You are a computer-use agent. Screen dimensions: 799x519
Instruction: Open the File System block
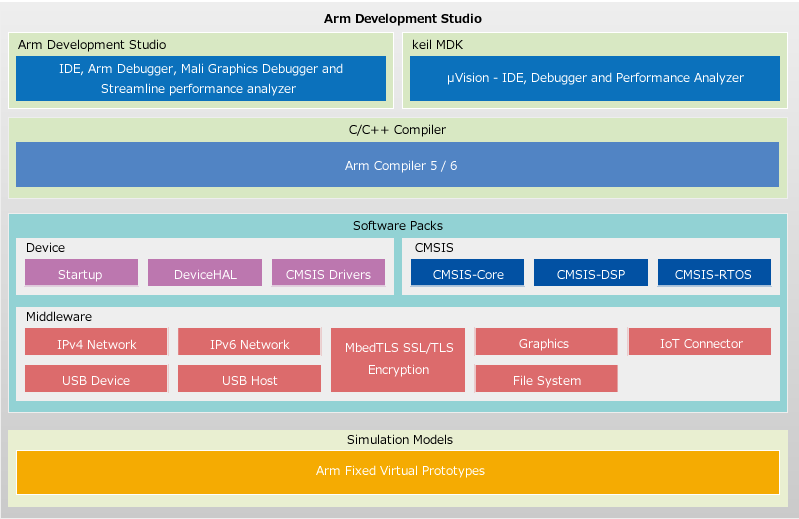(x=546, y=380)
